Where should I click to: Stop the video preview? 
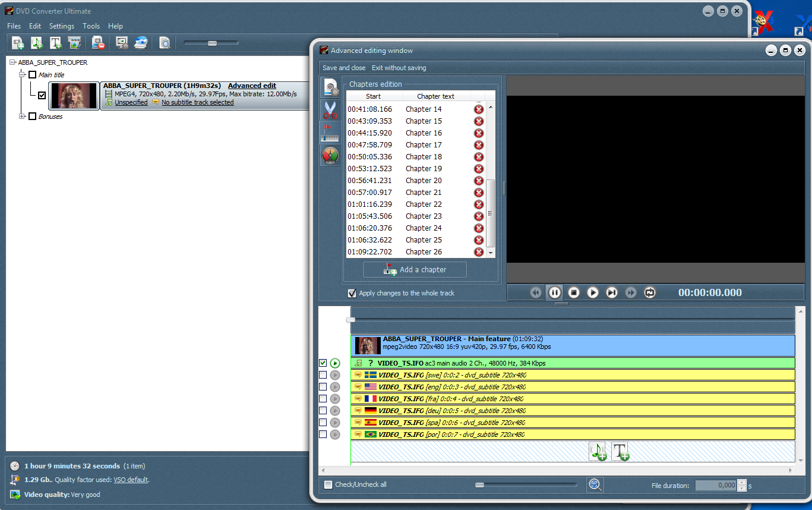point(574,292)
